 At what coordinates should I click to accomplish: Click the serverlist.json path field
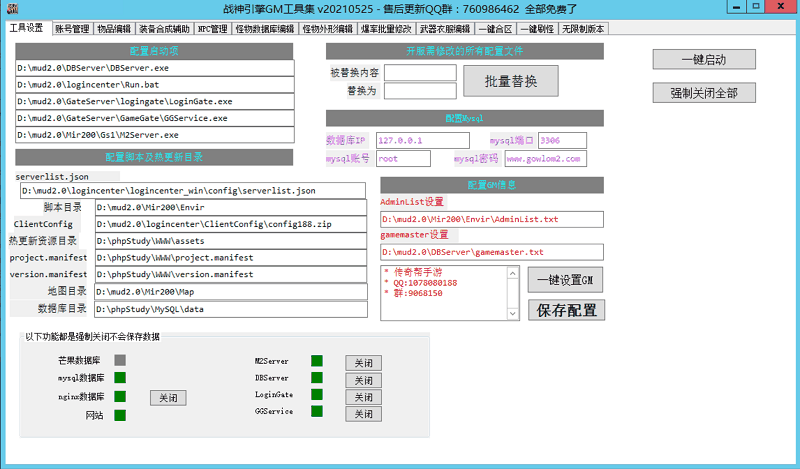[x=193, y=191]
